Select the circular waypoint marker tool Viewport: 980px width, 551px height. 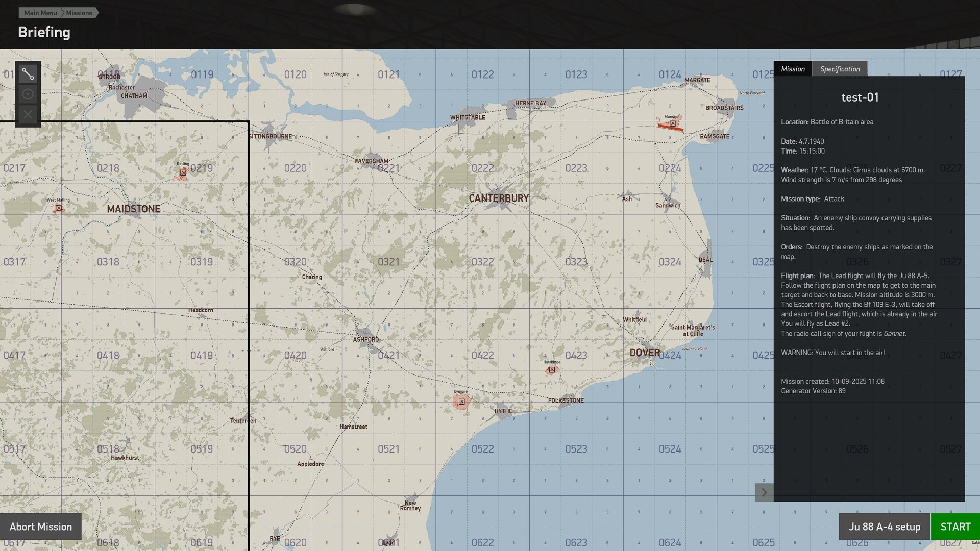(x=28, y=94)
